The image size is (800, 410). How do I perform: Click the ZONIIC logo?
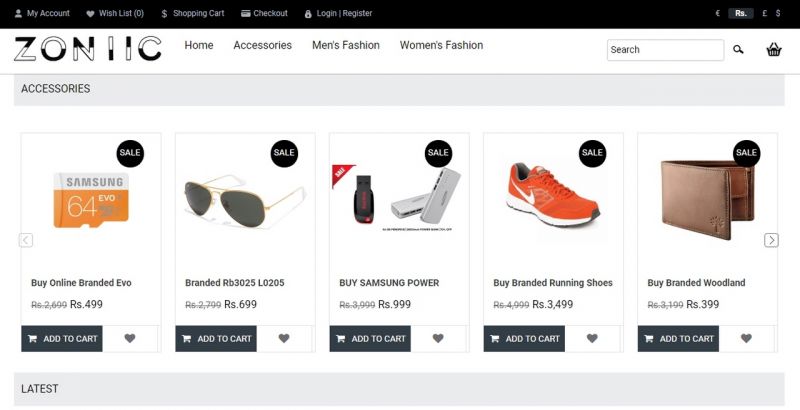88,49
